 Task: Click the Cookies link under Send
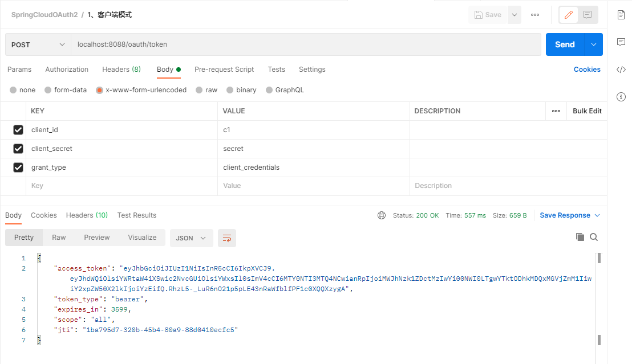coord(587,69)
